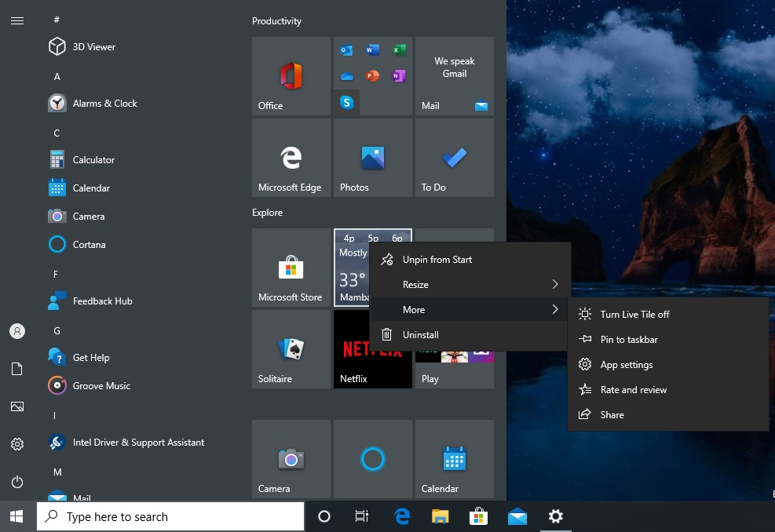The image size is (775, 532).
Task: Expand the More submenu
Action: point(414,309)
